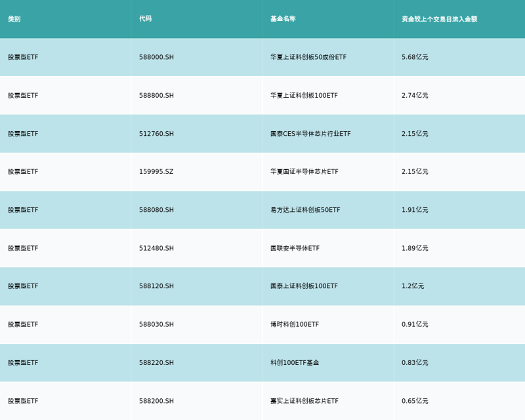
Task: Click inflow amount 1.91亿元
Action: pos(415,209)
